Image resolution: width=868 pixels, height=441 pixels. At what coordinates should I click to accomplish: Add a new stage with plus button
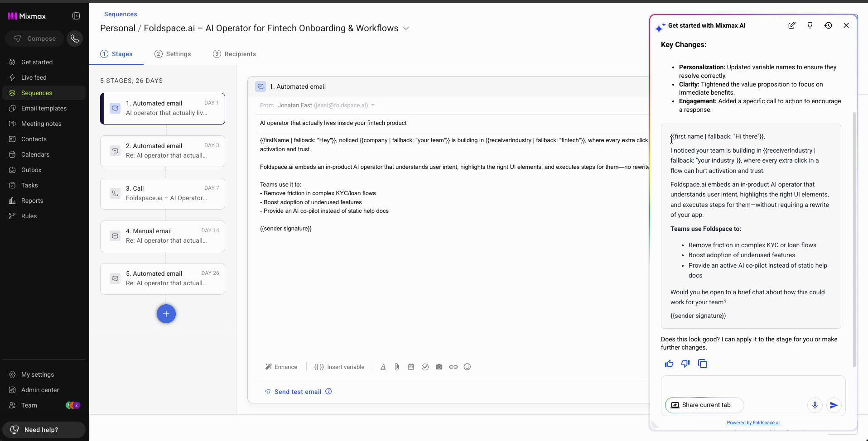(x=166, y=314)
